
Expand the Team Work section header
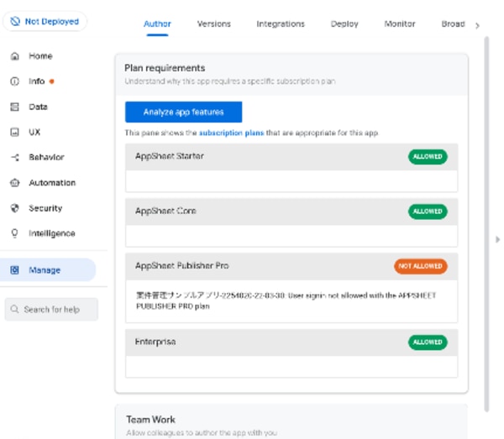(x=291, y=421)
